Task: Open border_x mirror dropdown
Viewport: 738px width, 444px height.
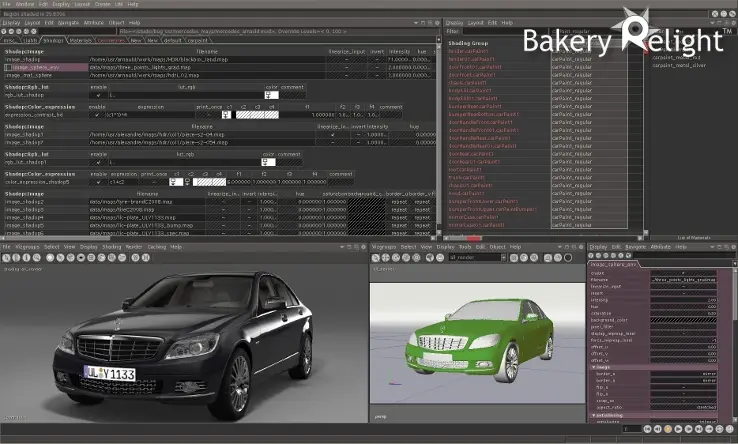Action: [683, 373]
